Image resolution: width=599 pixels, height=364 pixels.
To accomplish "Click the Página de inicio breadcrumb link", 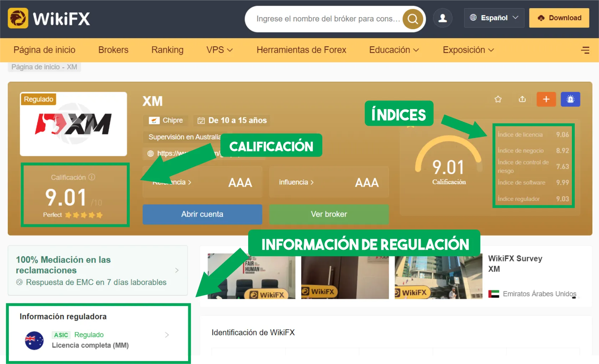I will 35,67.
